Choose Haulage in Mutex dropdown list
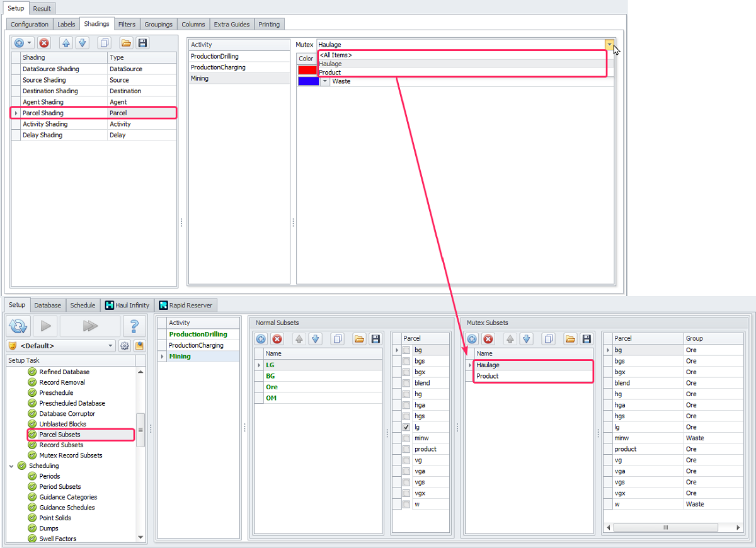This screenshot has width=756, height=548. 462,64
